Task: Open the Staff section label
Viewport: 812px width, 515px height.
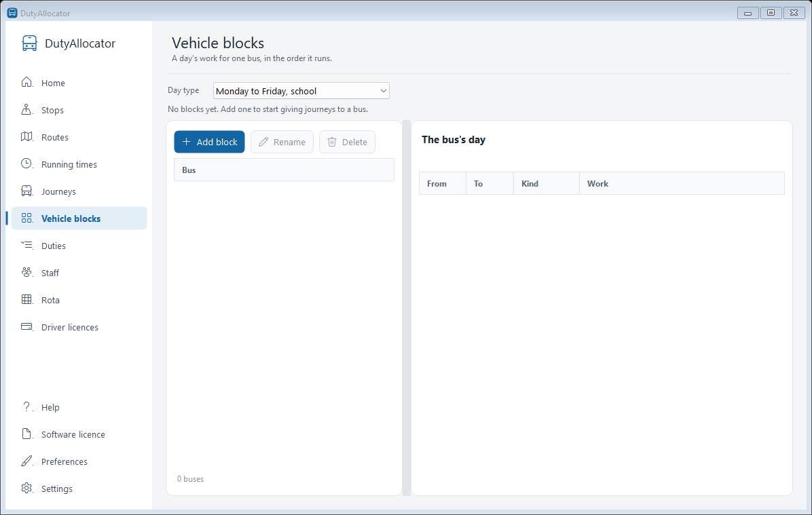Action: [x=50, y=273]
